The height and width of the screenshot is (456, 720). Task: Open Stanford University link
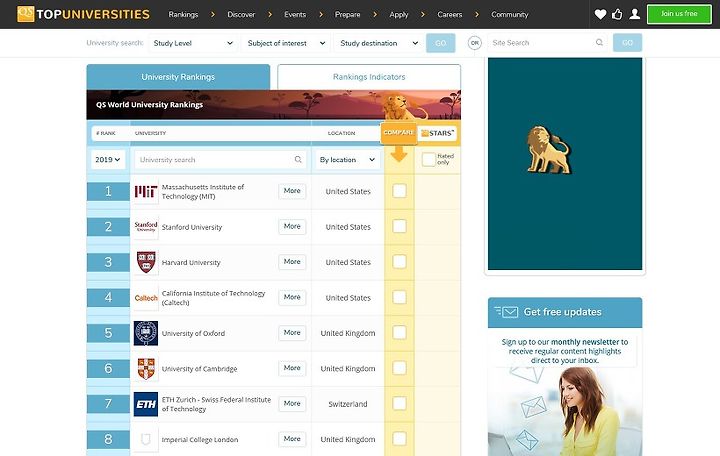pyautogui.click(x=192, y=227)
